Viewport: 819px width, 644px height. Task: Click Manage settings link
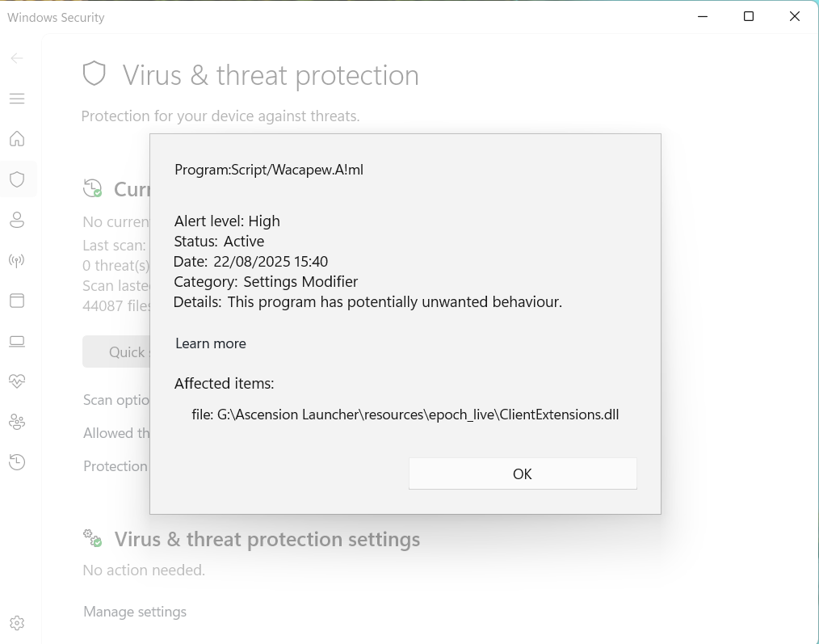point(135,612)
